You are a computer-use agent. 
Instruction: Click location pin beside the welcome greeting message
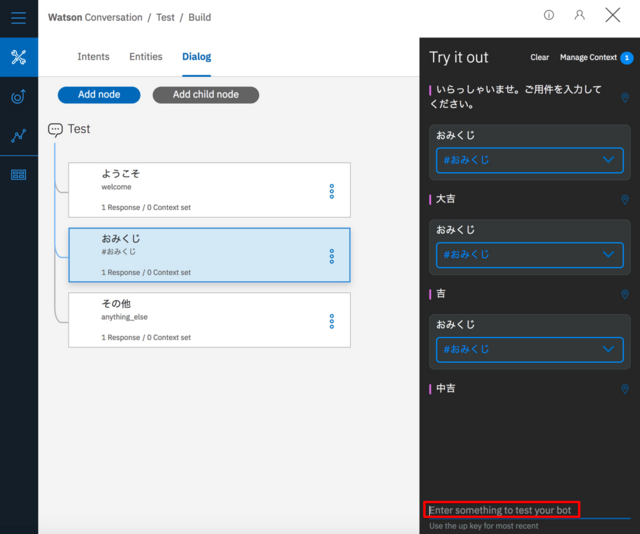625,97
